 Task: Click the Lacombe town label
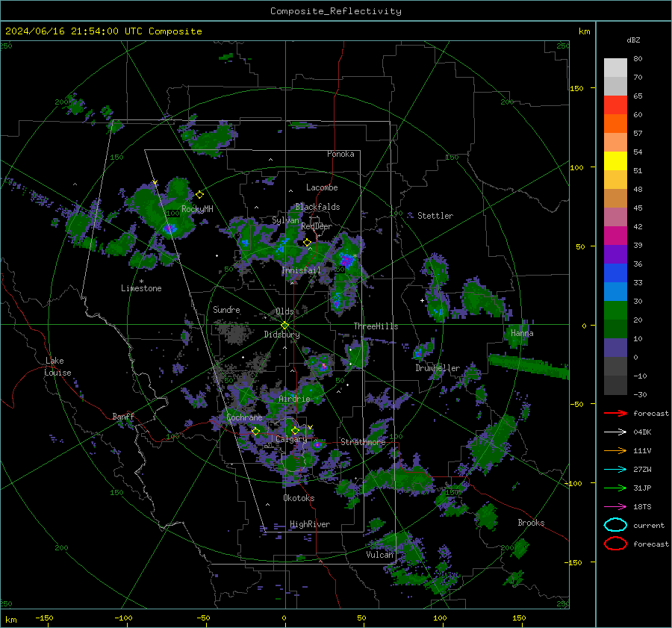[x=322, y=187]
